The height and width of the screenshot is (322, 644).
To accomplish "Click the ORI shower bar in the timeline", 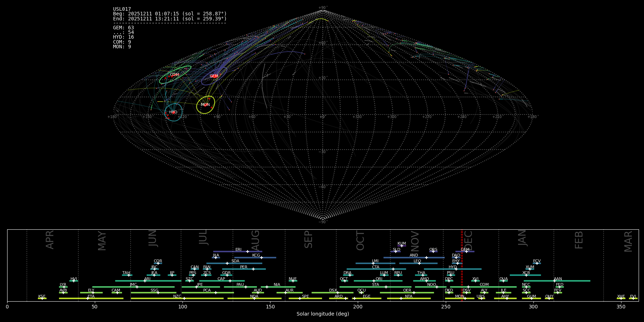I will tap(378, 281).
